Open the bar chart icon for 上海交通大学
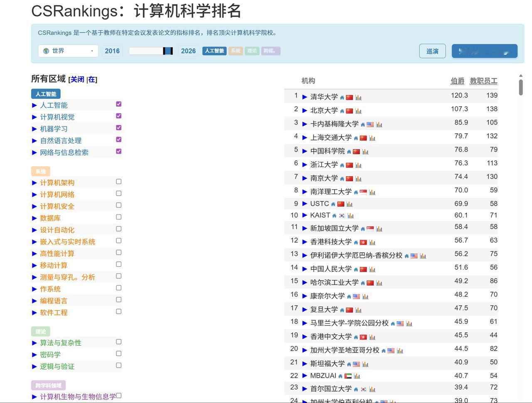This screenshot has height=403, width=532. point(372,138)
